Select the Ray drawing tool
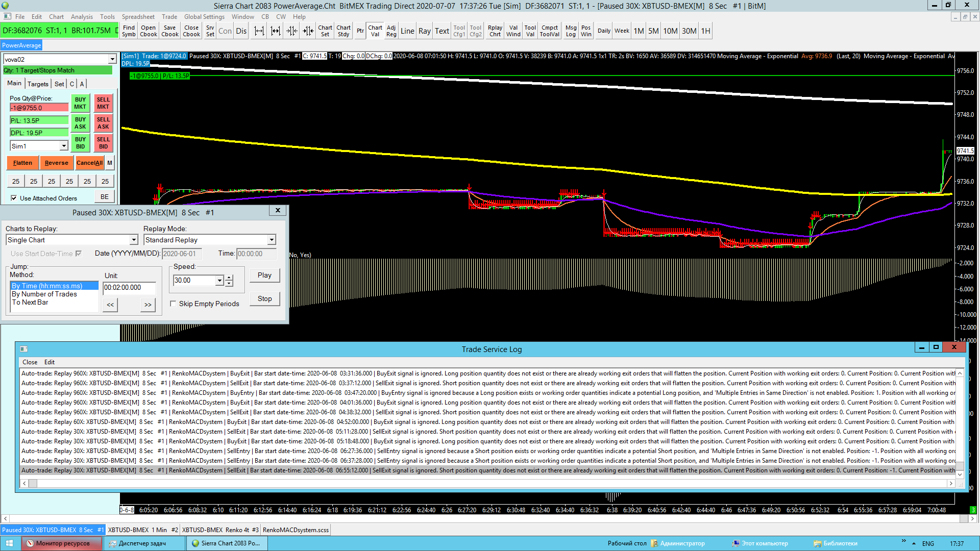980x551 pixels. [424, 31]
